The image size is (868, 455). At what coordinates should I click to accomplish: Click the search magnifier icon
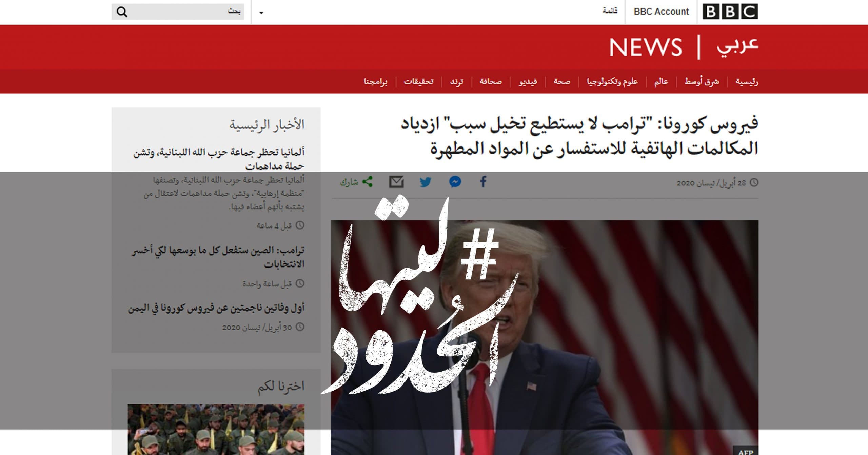(x=122, y=12)
